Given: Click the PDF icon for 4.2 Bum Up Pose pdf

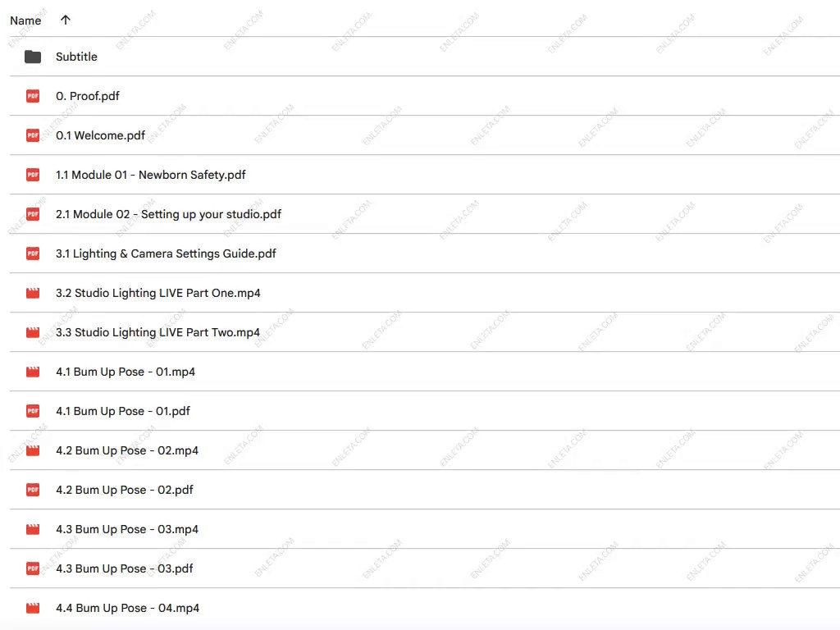Looking at the screenshot, I should click(x=33, y=490).
